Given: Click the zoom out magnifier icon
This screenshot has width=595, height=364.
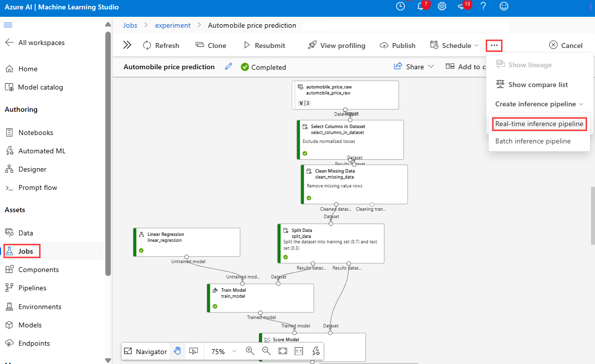Looking at the screenshot, I should click(x=266, y=351).
